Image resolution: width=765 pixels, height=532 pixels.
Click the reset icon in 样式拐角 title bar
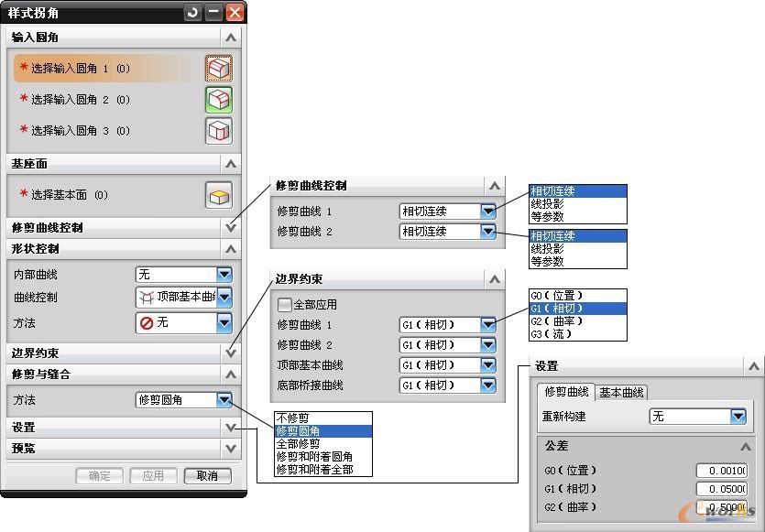point(192,13)
